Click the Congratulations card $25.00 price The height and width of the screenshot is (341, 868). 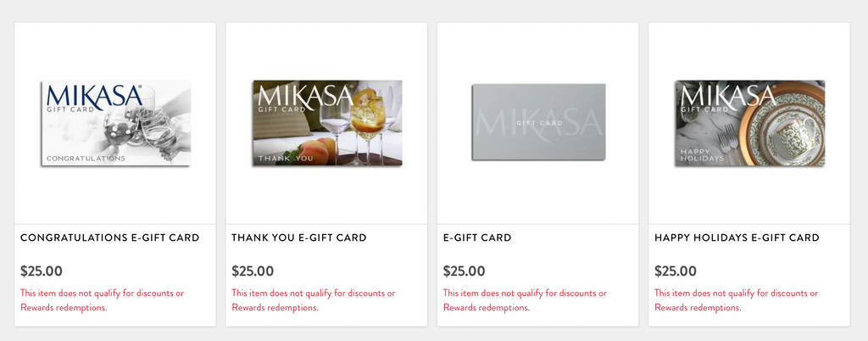(42, 271)
